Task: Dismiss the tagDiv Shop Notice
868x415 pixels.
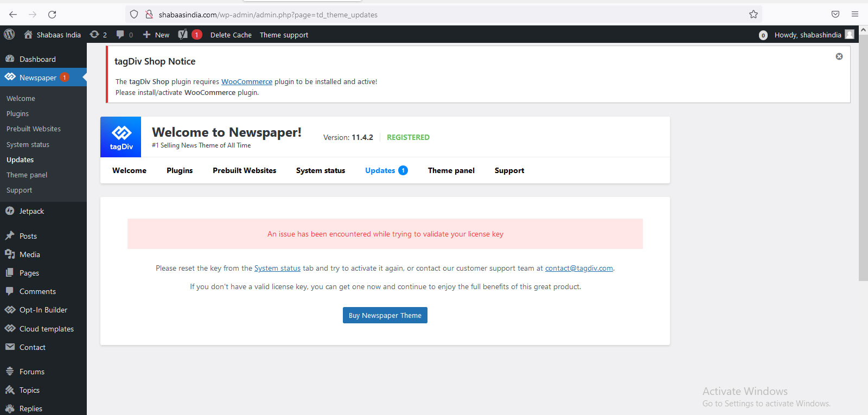Action: (x=839, y=56)
